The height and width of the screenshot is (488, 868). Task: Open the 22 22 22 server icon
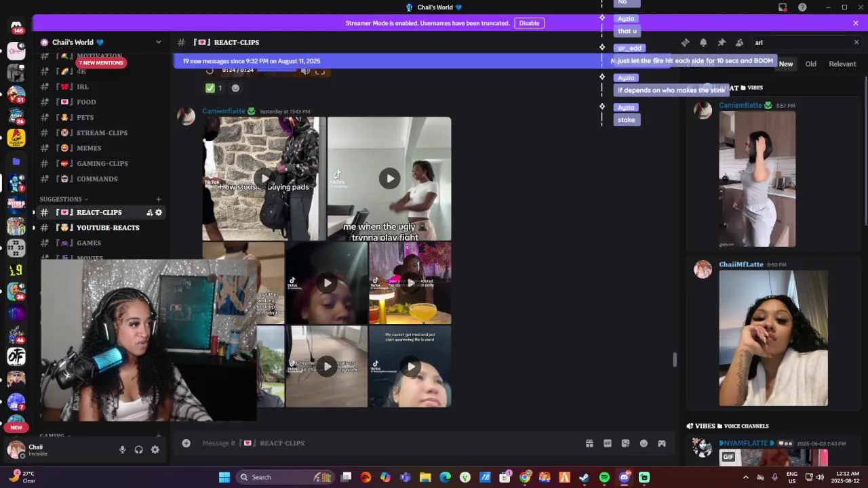[16, 249]
